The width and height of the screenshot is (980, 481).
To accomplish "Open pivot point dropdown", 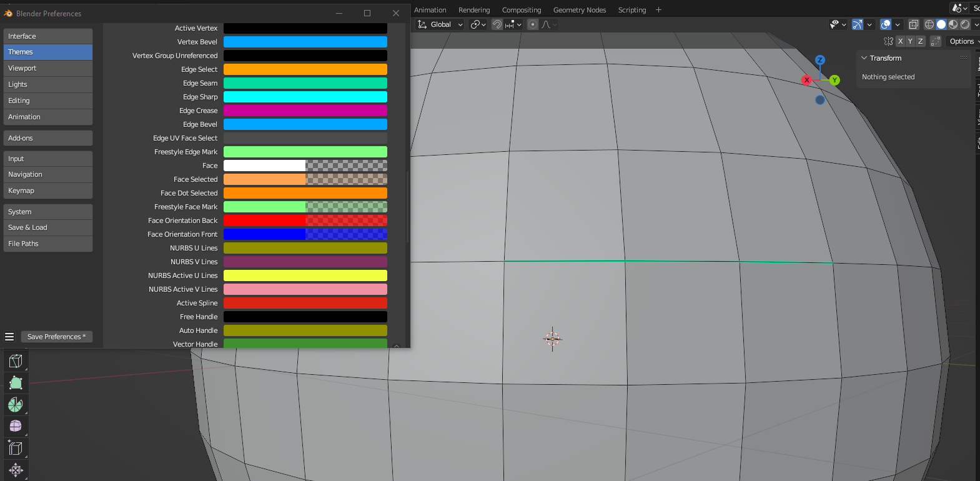I will click(478, 24).
